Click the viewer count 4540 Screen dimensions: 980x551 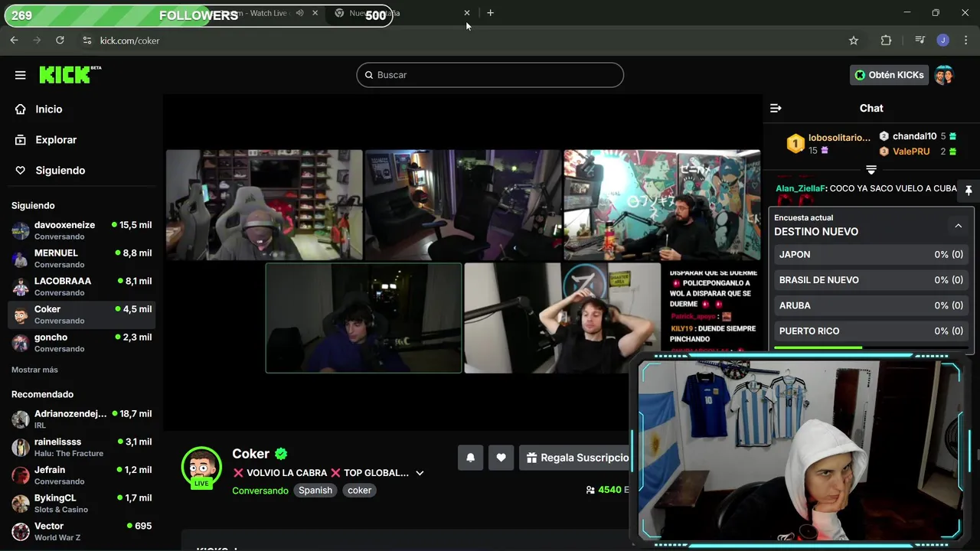[x=609, y=490]
